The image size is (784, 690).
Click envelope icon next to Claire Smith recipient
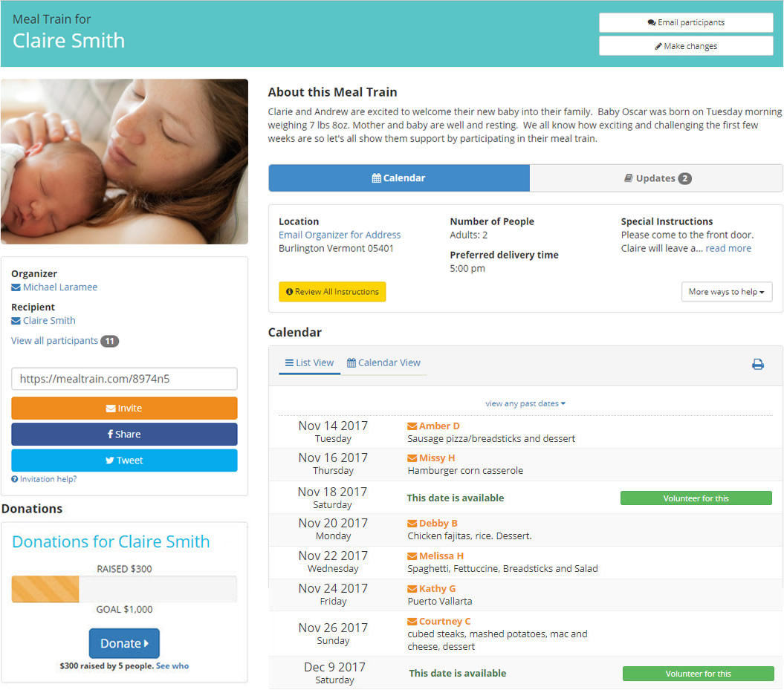(16, 321)
